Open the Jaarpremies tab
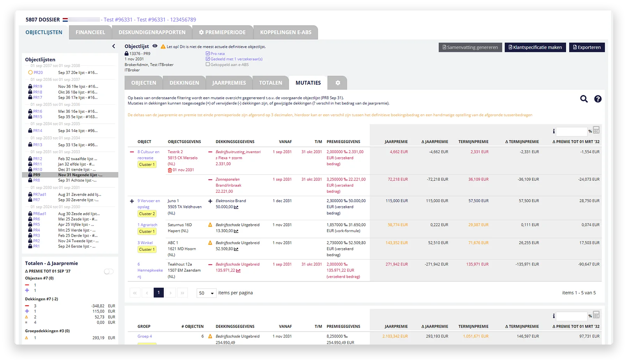Viewport: 628px width, 364px height. point(229,83)
